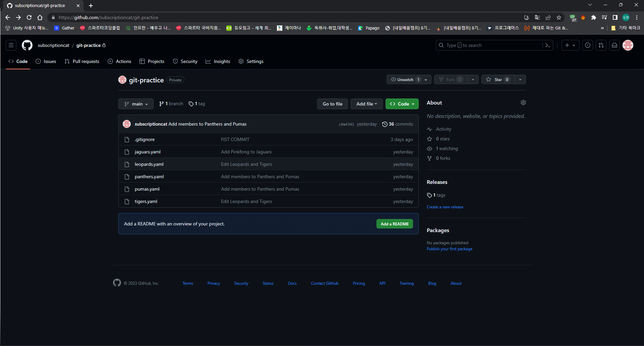Open the footer Docs link
Screen dimensions: 644x346
coord(292,283)
